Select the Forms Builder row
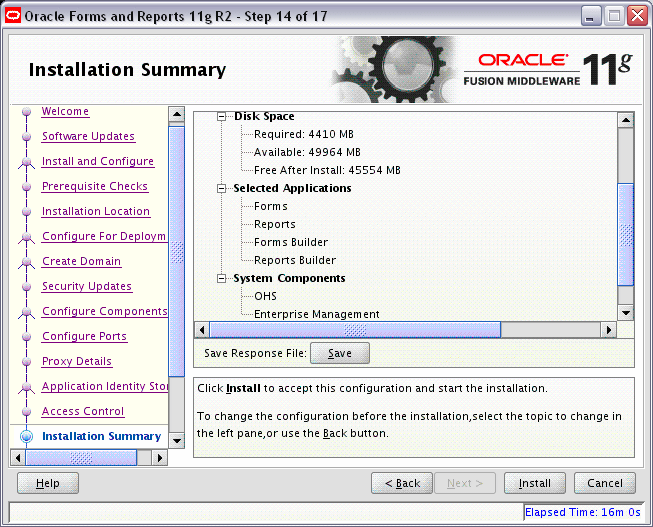This screenshot has height=527, width=653. (291, 242)
